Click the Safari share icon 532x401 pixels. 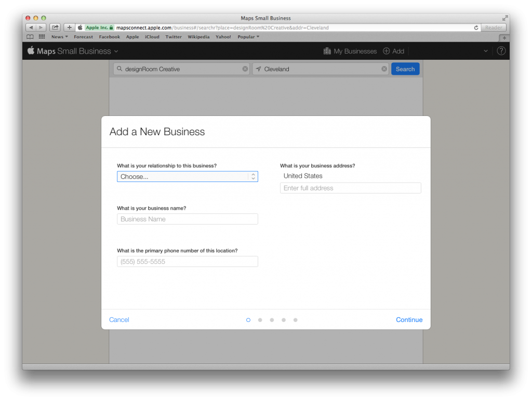tap(55, 28)
